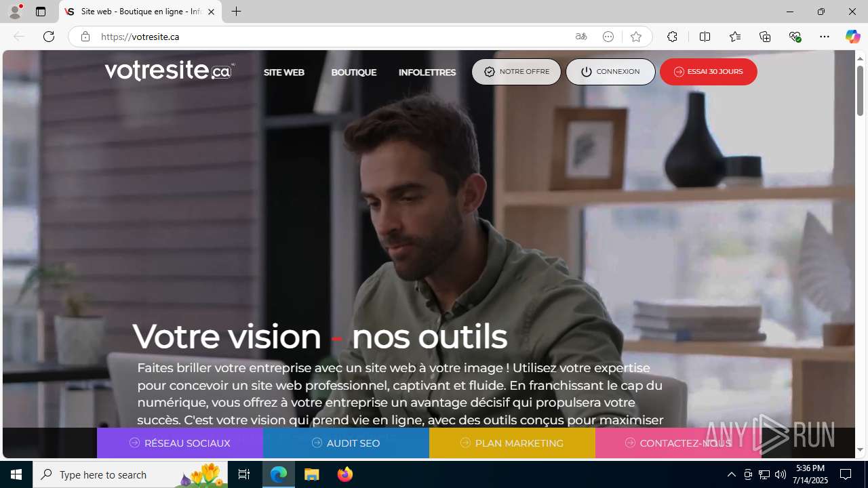Open the reader options icon in address bar
This screenshot has height=488, width=868.
click(608, 37)
